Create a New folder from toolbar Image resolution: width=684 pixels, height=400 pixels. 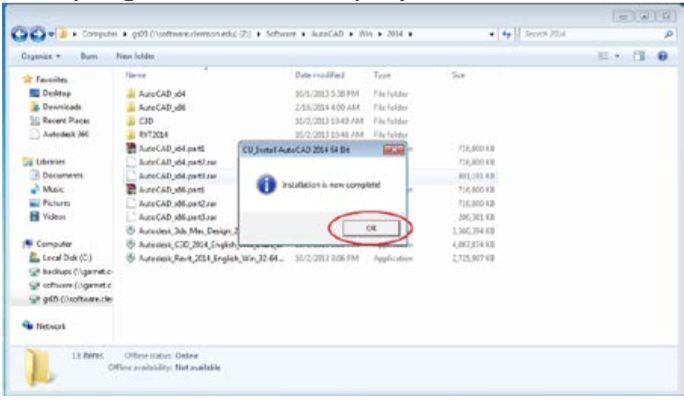(x=135, y=56)
